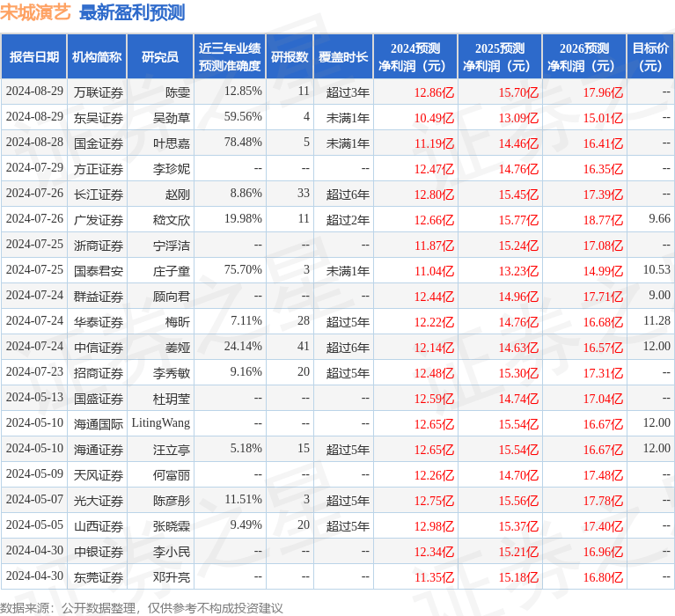The width and height of the screenshot is (675, 616).
Task: Click the 中银证券 institution cell
Action: (x=99, y=552)
